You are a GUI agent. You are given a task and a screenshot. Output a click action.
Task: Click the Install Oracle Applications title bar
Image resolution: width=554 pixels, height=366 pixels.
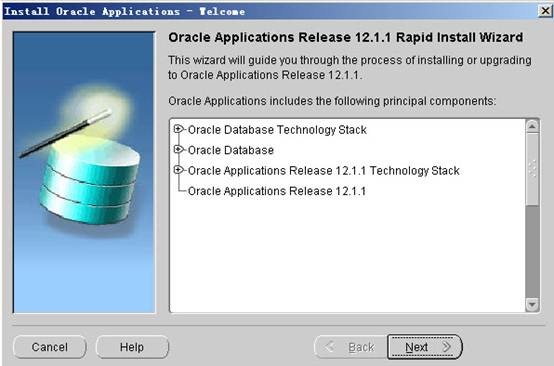click(x=270, y=11)
